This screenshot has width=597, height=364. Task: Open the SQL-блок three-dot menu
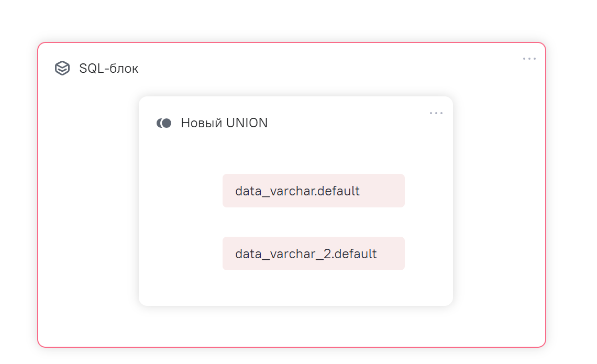(529, 59)
